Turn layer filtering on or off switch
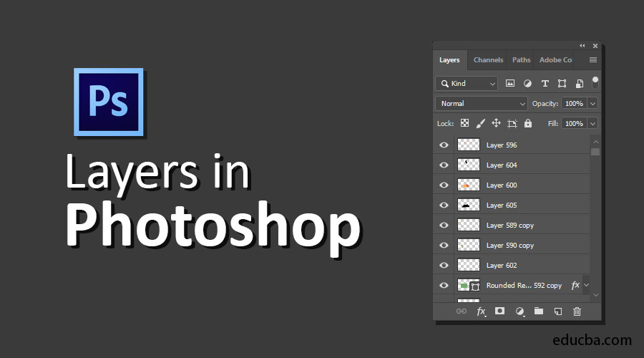Screen dimensions: 644x358 [x=595, y=82]
